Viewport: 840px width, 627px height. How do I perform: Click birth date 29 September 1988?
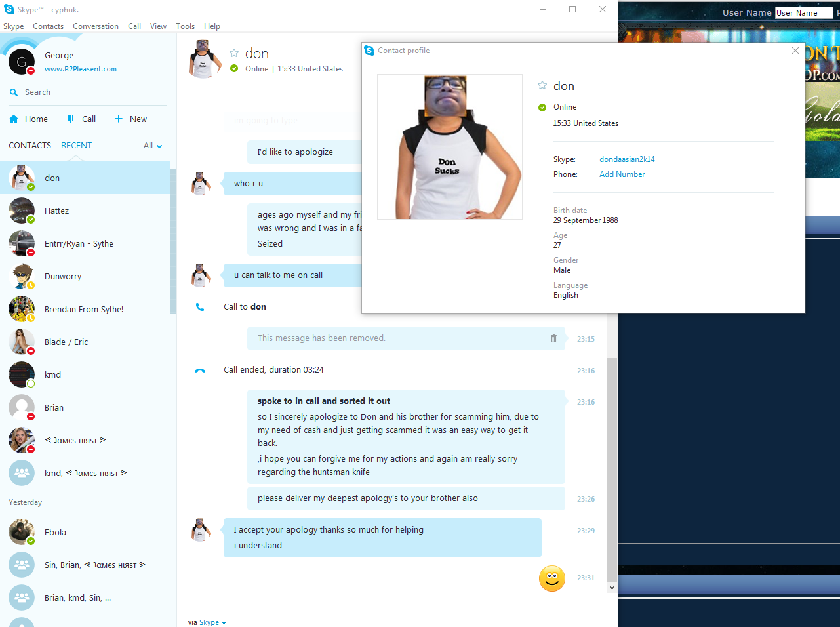tap(586, 220)
